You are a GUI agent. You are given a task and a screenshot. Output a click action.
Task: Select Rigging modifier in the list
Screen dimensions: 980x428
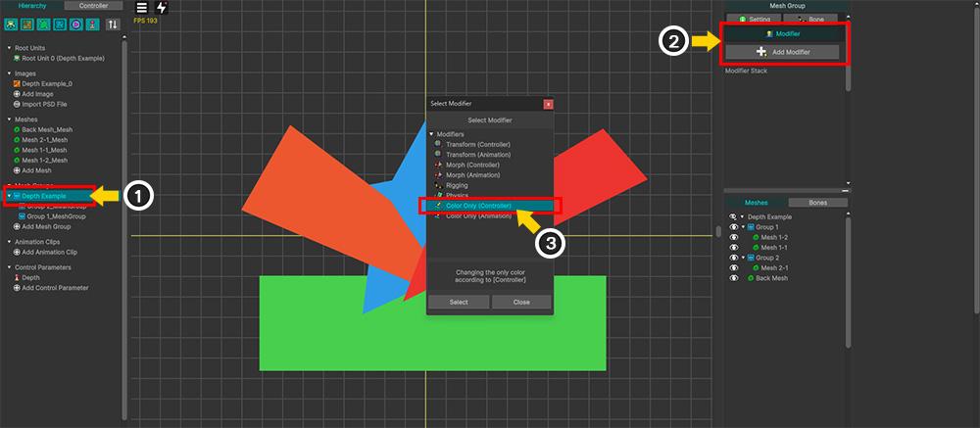[457, 185]
